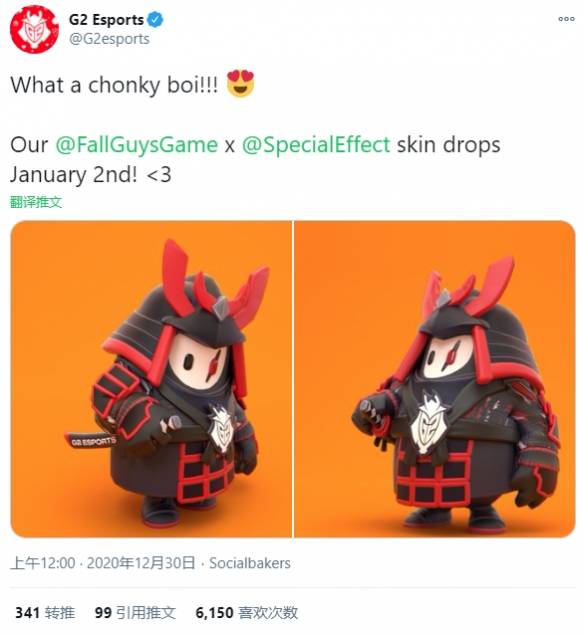The image size is (584, 635).
Task: Visit the @G2esports handle
Action: coord(109,39)
